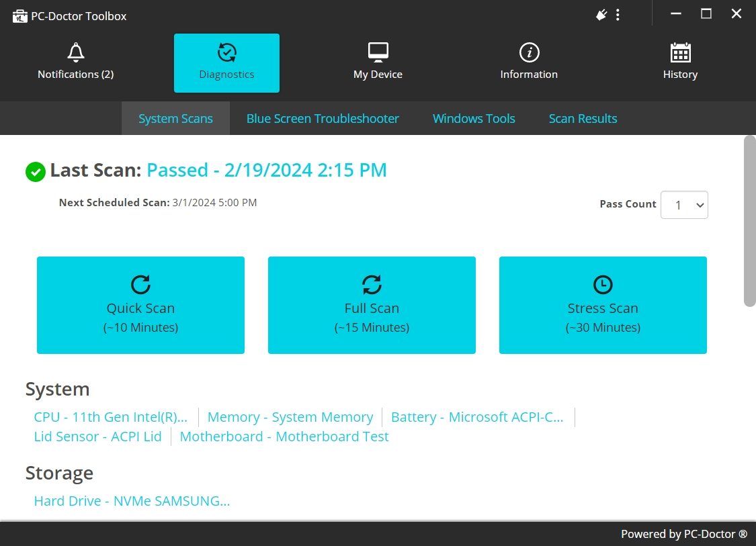Image resolution: width=756 pixels, height=546 pixels.
Task: Click the Next Scheduled Scan date 3/1/2024 5:00 PM
Action: 214,202
